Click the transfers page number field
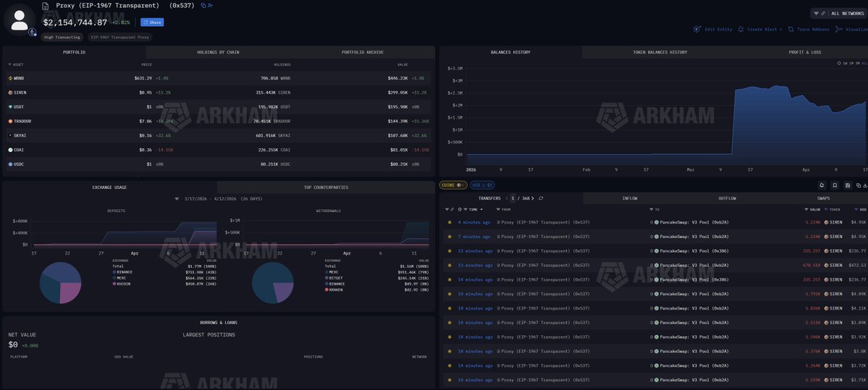 (513, 198)
